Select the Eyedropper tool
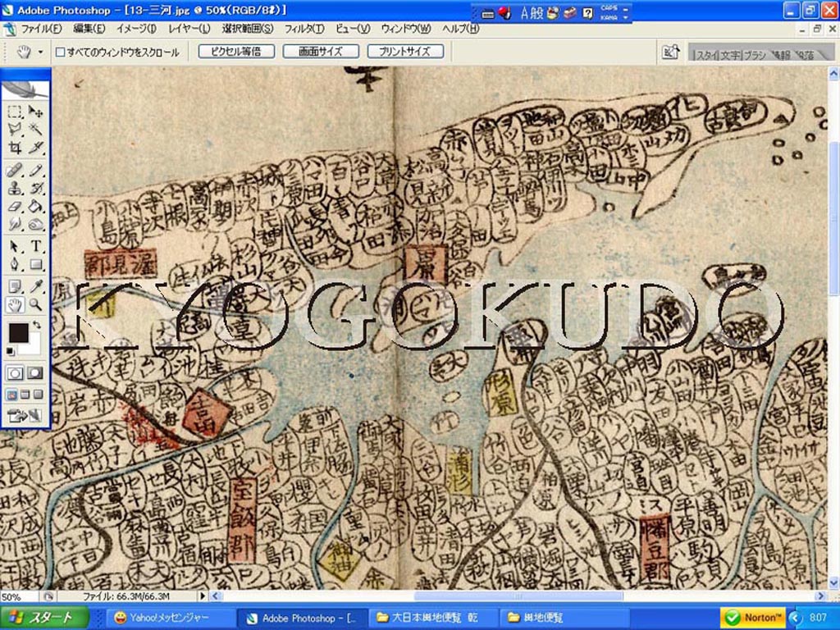The width and height of the screenshot is (840, 630). [x=36, y=286]
